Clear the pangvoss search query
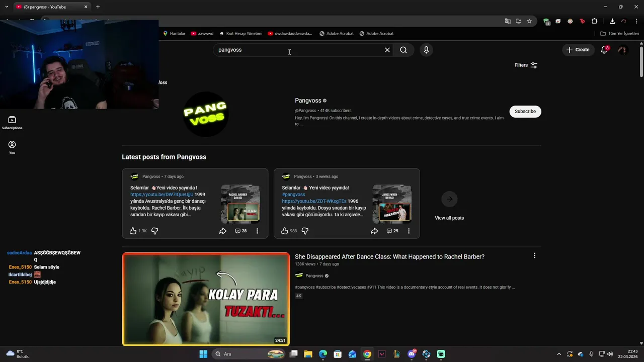Viewport: 644px width, 362px height. click(387, 50)
